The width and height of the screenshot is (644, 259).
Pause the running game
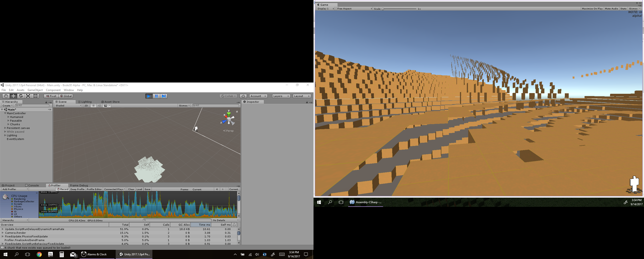coord(156,96)
